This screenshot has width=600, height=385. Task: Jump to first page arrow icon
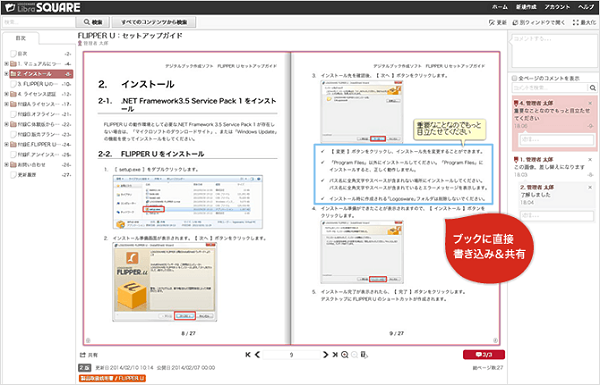[x=248, y=355]
